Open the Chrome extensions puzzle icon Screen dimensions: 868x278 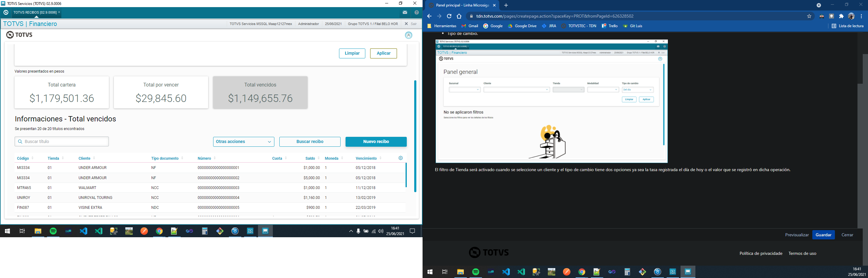841,16
